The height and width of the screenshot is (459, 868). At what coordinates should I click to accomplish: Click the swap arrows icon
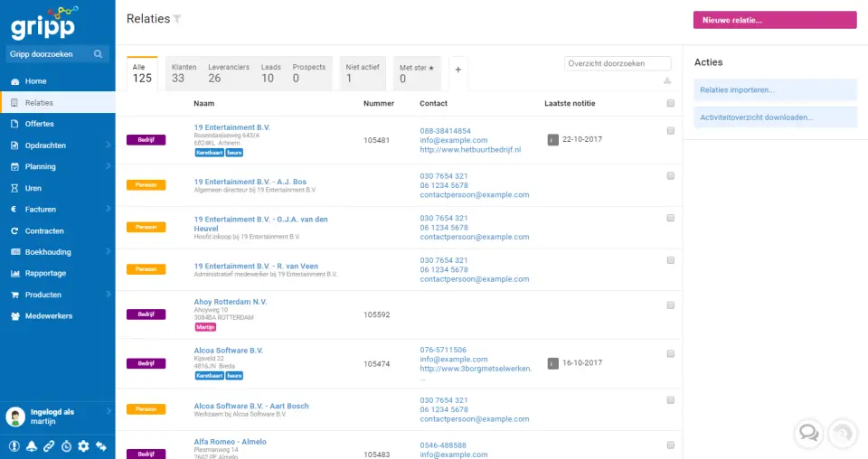point(101,446)
